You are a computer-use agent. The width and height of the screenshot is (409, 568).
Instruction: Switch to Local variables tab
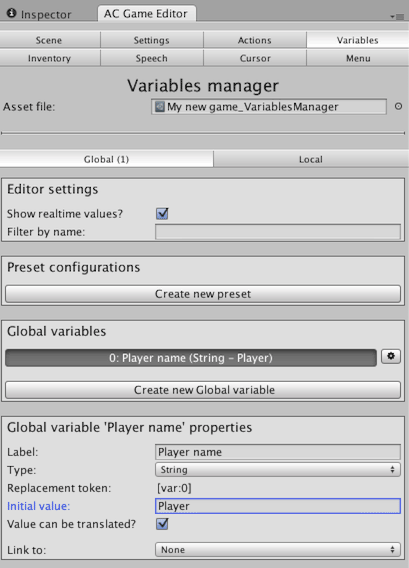[x=311, y=159]
